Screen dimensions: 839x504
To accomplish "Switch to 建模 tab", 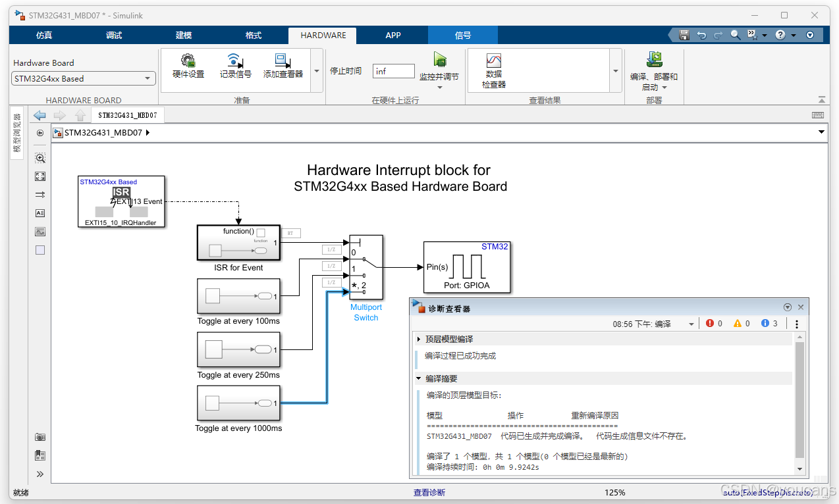I will (x=184, y=36).
